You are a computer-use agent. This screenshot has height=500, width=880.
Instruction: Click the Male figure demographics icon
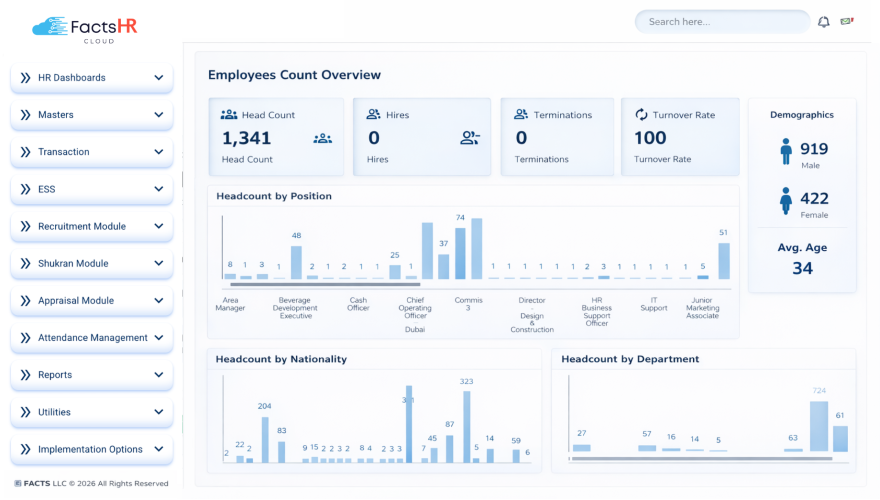(x=786, y=152)
